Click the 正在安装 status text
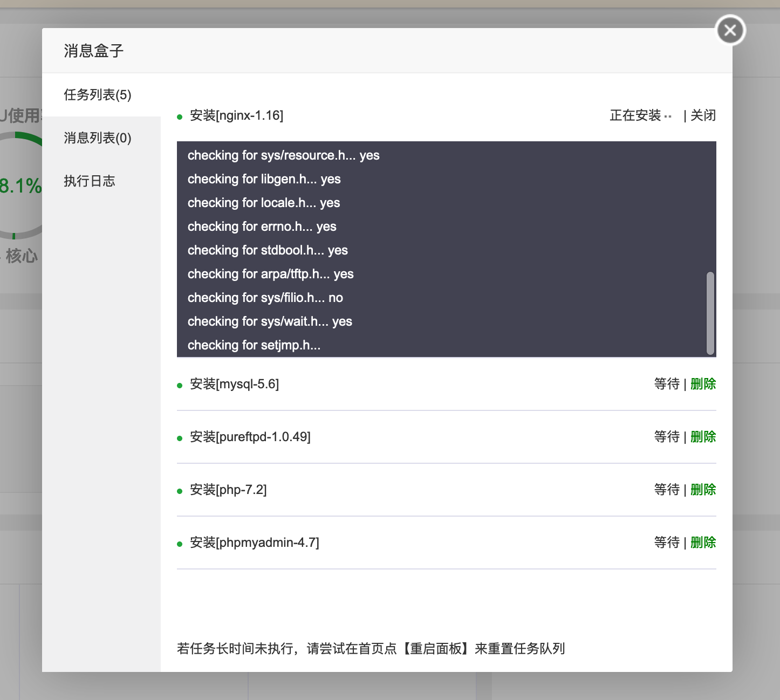Image resolution: width=780 pixels, height=700 pixels. 635,115
